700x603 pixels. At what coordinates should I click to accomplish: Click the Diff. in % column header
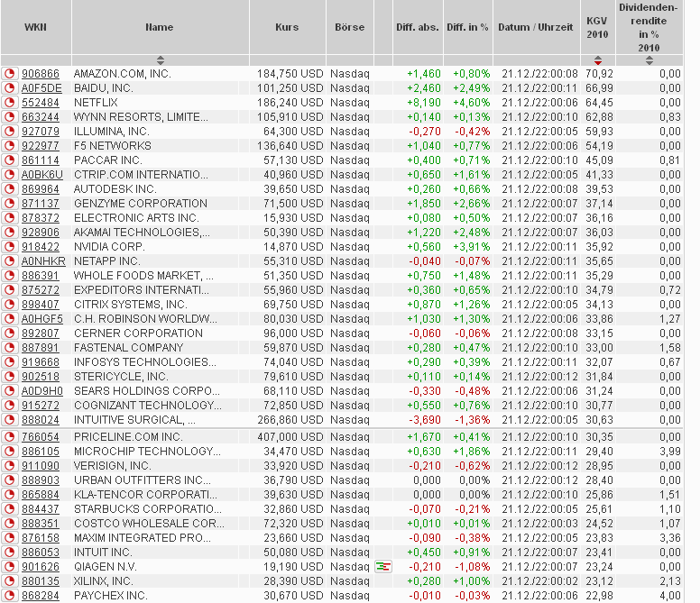468,27
